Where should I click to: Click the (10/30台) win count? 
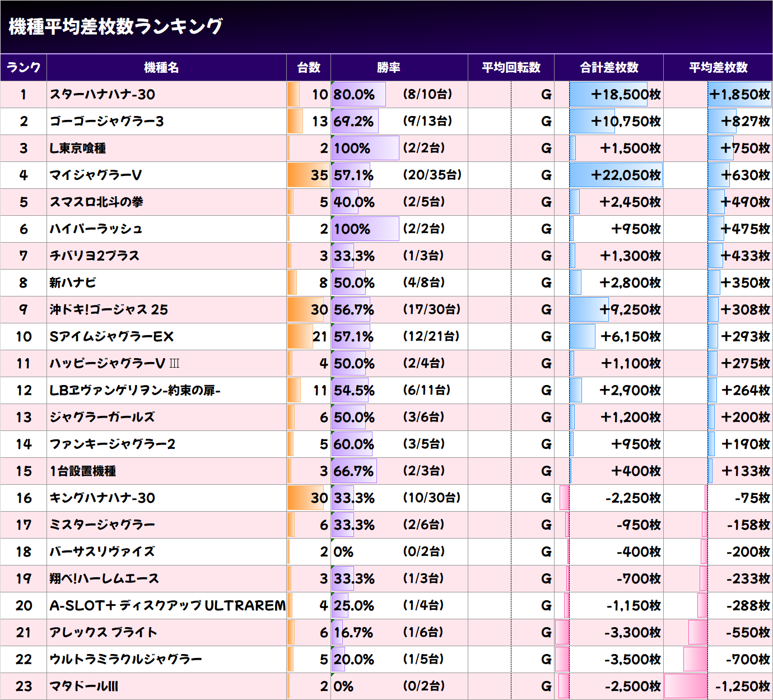click(x=432, y=498)
